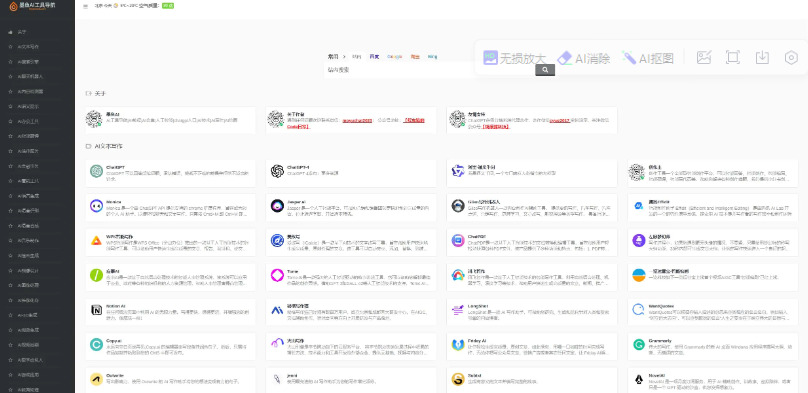Click the LongShot card's purple icon
This screenshot has height=393, width=808.
tap(458, 310)
